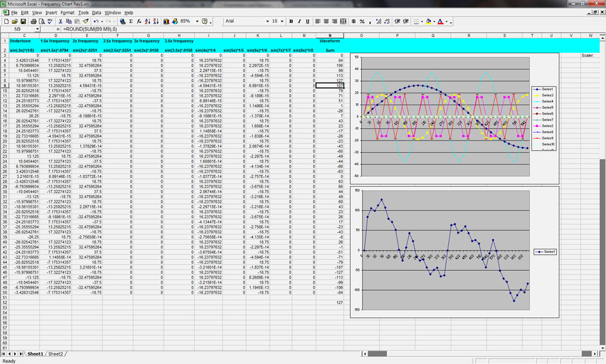Open Print Preview from the toolbar

click(x=42, y=21)
